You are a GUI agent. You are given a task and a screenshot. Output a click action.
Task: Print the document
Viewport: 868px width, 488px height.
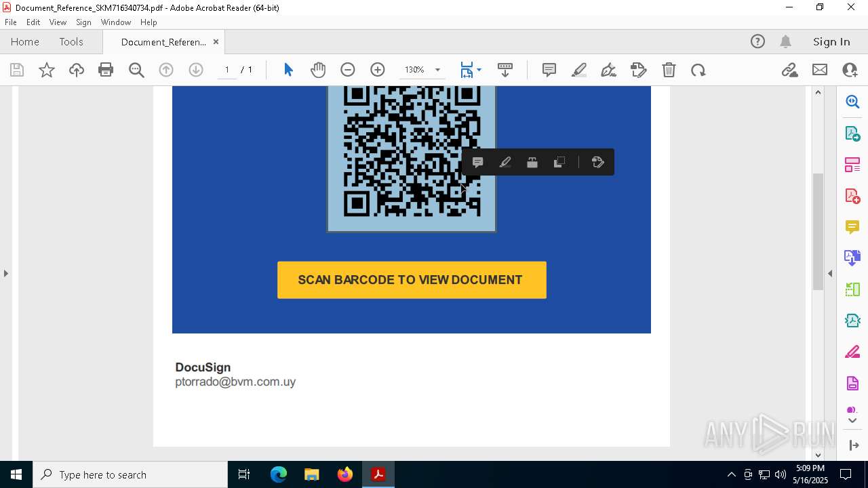(x=106, y=70)
